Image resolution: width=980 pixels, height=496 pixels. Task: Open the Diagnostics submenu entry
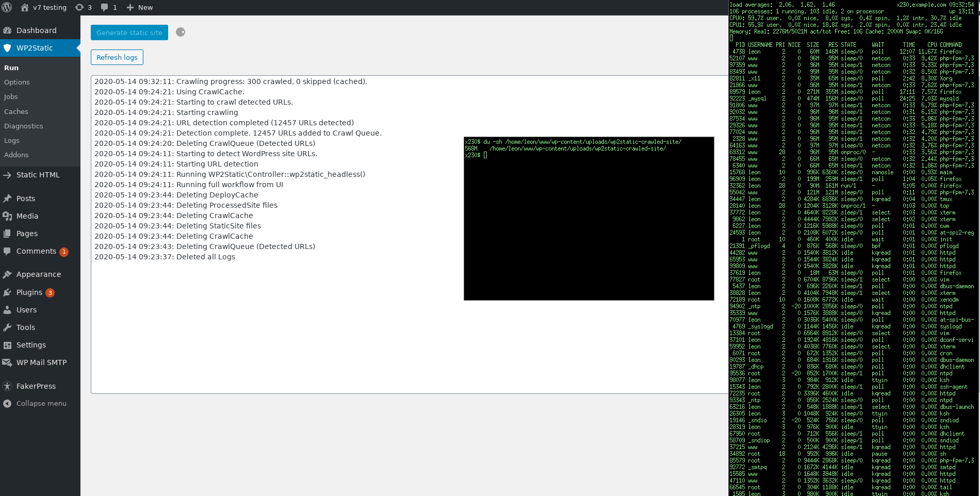click(23, 126)
